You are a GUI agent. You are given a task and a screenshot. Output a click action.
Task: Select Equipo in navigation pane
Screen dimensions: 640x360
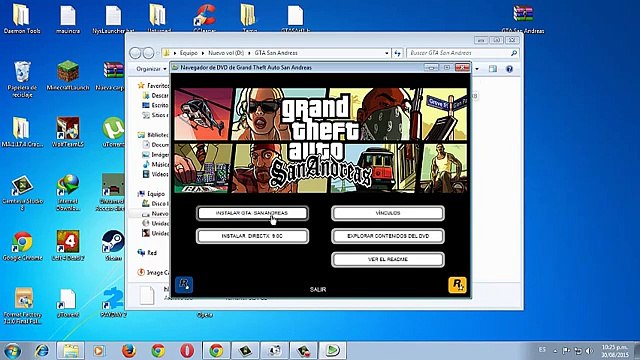pos(151,194)
